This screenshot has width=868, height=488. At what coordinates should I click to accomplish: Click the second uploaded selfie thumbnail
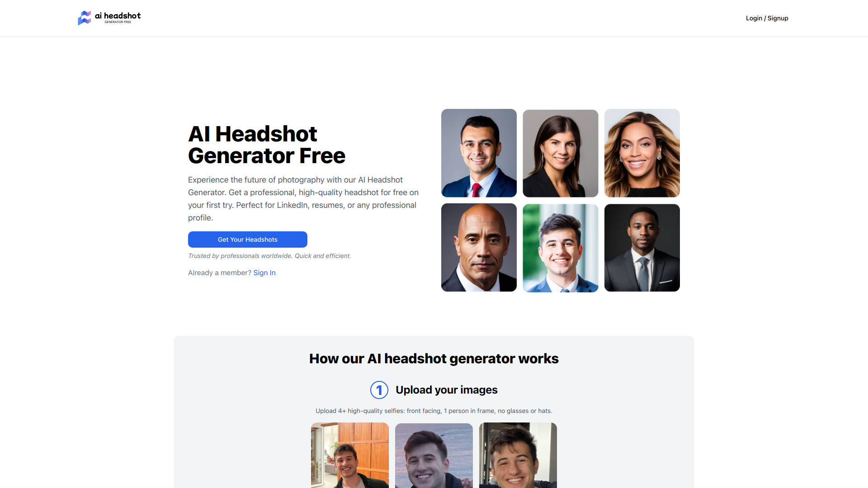pos(434,455)
